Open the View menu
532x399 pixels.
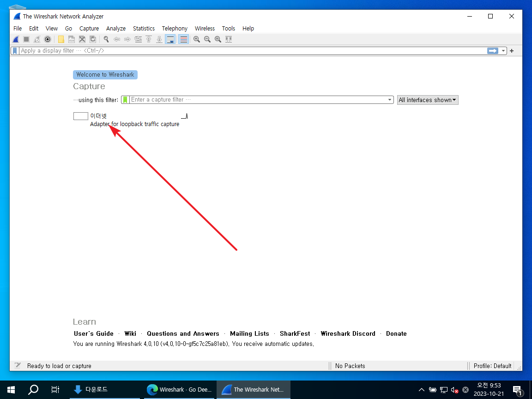[52, 29]
